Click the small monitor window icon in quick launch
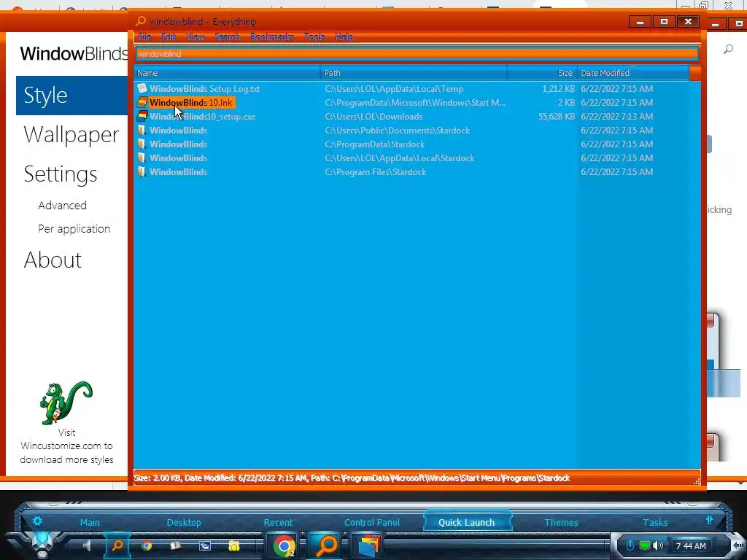The image size is (747, 560). (205, 545)
